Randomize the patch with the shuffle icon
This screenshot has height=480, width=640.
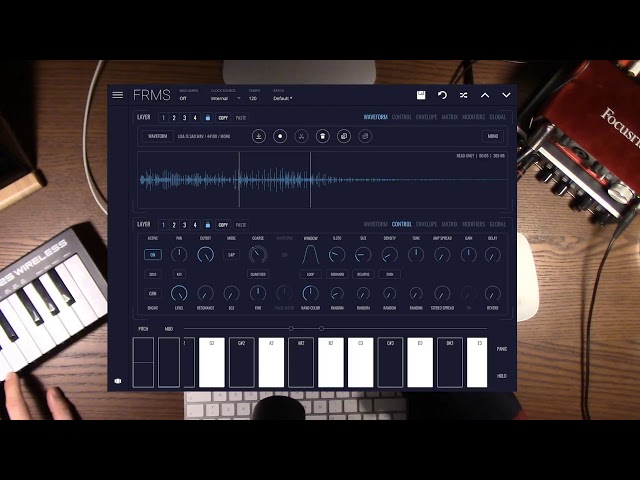(x=463, y=95)
